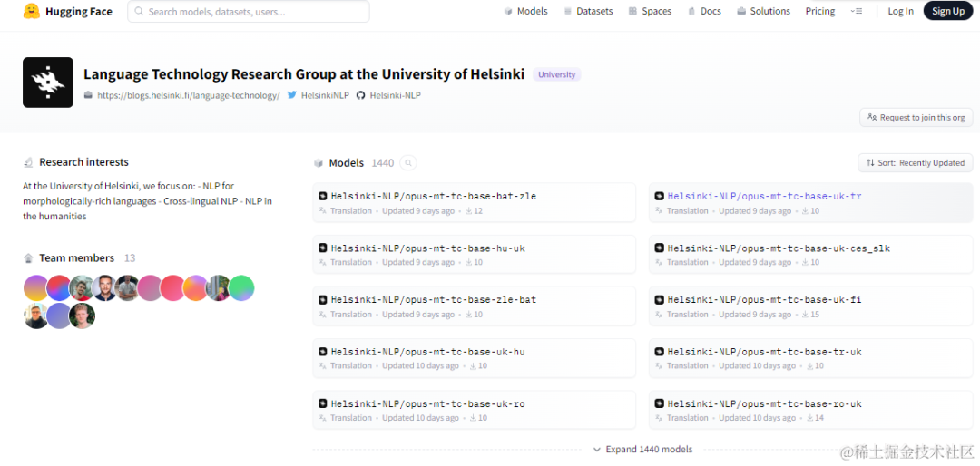The height and width of the screenshot is (466, 980).
Task: Click the model icon beside opus-mt-tc-base-bat-zle
Action: (x=322, y=196)
